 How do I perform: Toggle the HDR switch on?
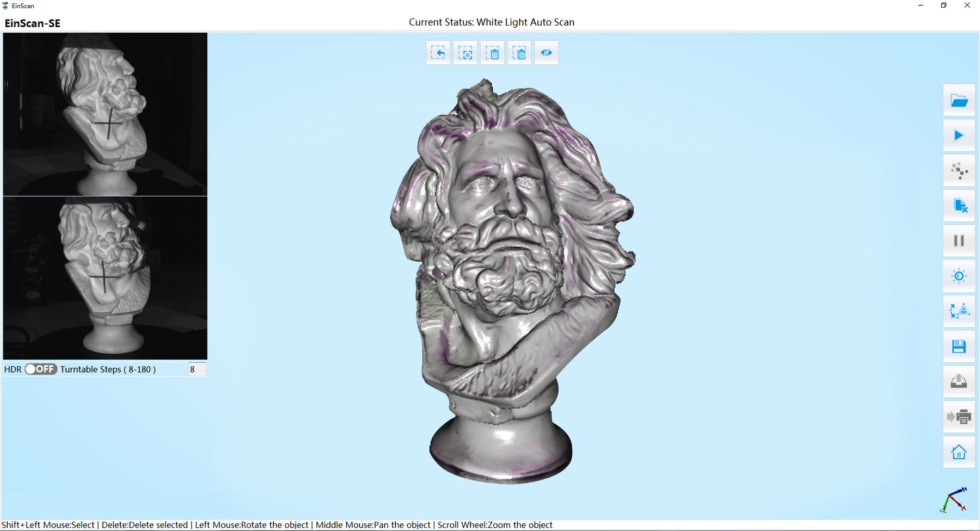coord(41,369)
